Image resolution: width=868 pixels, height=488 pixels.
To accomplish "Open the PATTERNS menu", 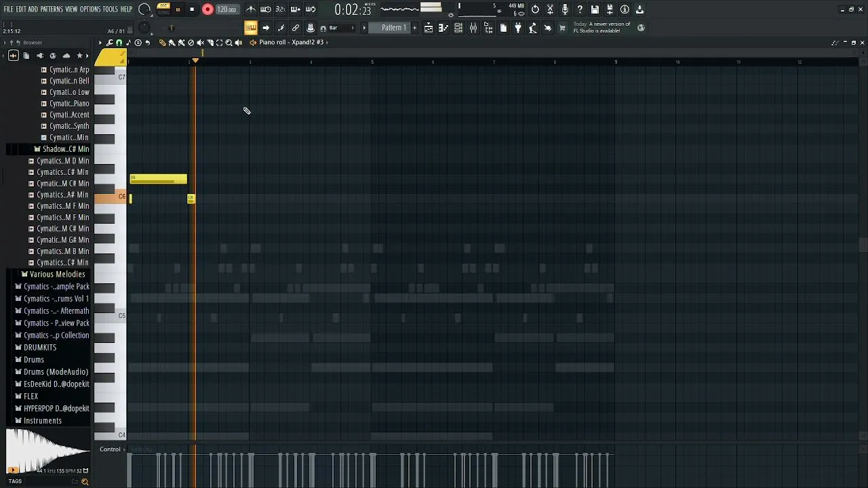I will tap(52, 9).
